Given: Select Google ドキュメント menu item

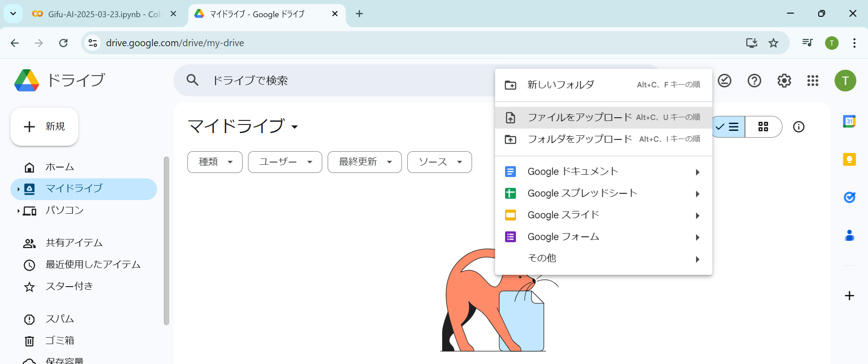Looking at the screenshot, I should pos(604,172).
